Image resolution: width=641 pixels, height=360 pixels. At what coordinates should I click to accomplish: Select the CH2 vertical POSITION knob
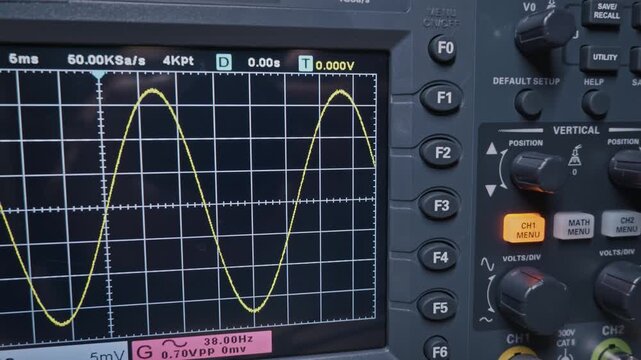pos(625,169)
